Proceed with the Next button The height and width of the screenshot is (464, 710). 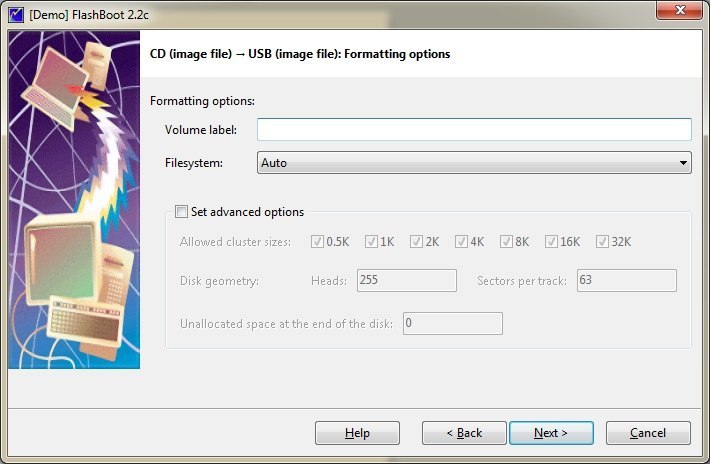point(550,433)
